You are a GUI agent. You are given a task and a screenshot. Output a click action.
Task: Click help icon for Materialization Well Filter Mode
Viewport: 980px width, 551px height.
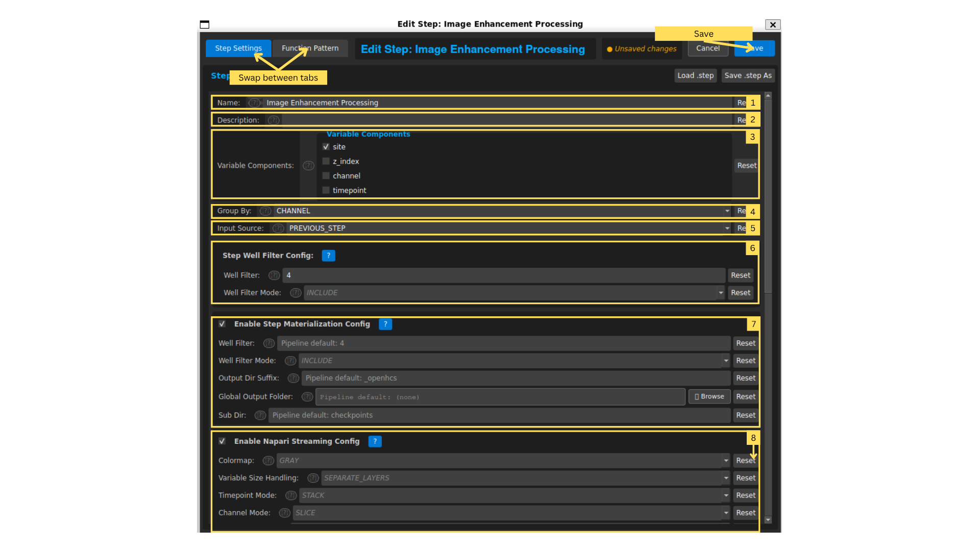(x=290, y=361)
